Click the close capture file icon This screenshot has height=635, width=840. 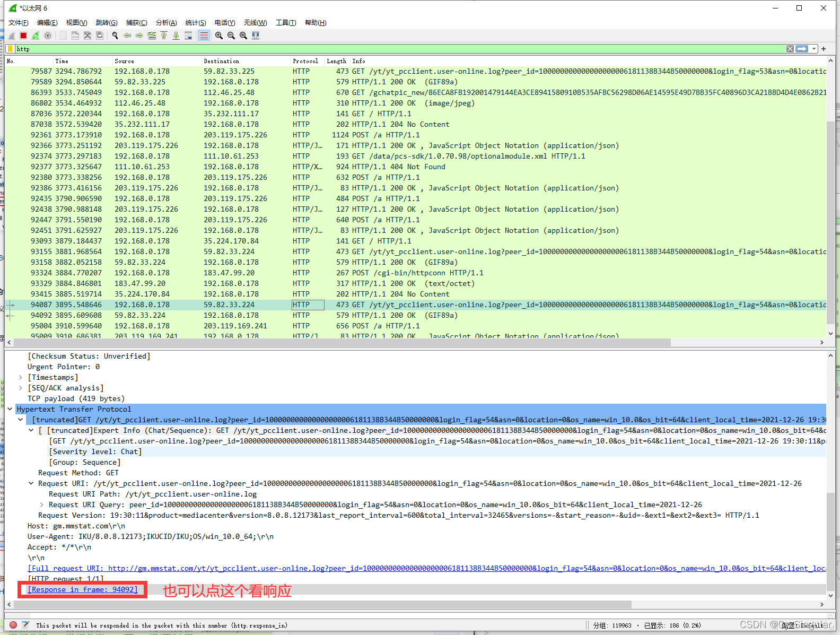(87, 36)
